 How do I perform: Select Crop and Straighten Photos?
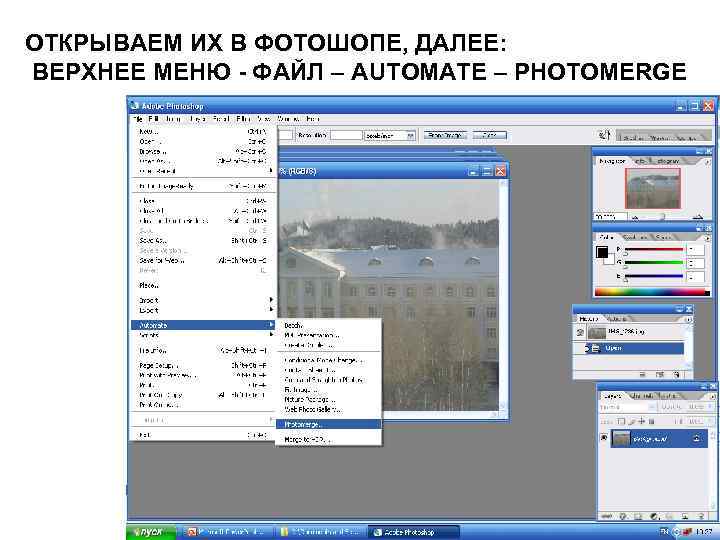[x=329, y=380]
